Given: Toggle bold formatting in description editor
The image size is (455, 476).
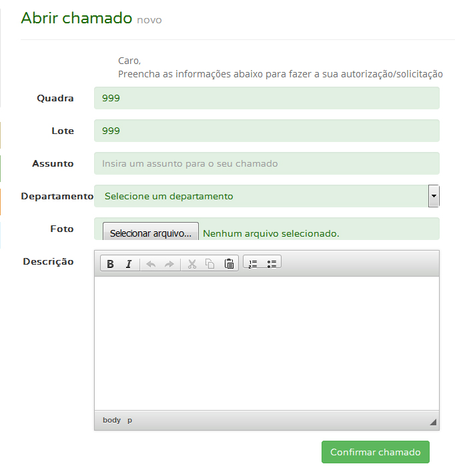Looking at the screenshot, I should [111, 264].
